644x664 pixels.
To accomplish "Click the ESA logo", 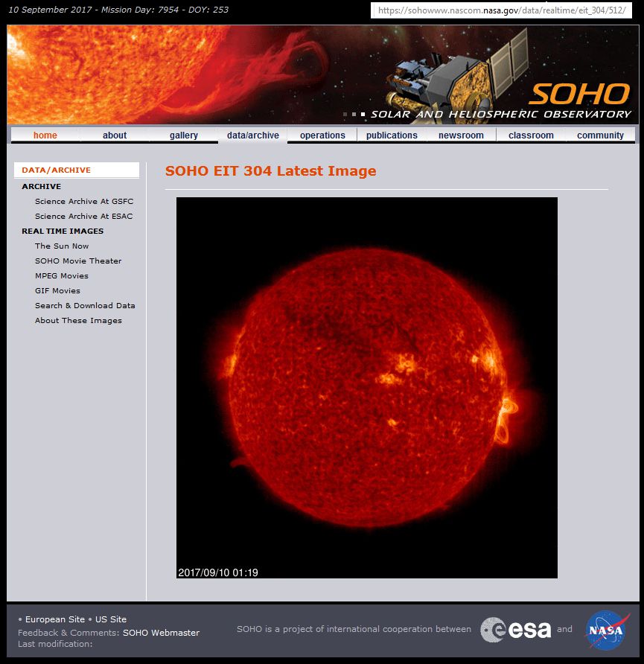I will [x=516, y=630].
